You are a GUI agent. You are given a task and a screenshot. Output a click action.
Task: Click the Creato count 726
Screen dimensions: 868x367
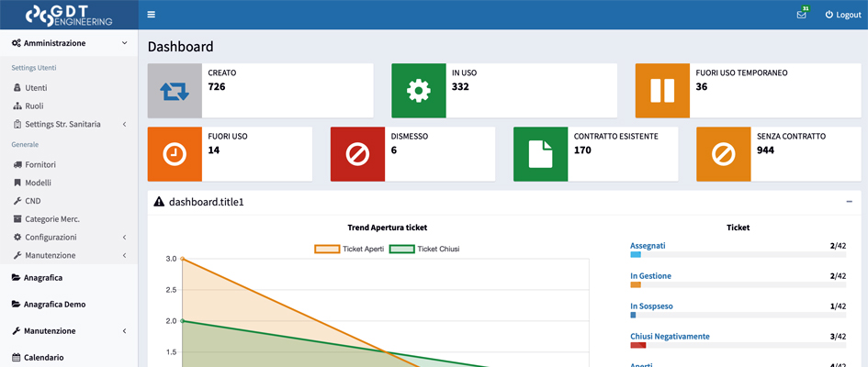pos(217,87)
